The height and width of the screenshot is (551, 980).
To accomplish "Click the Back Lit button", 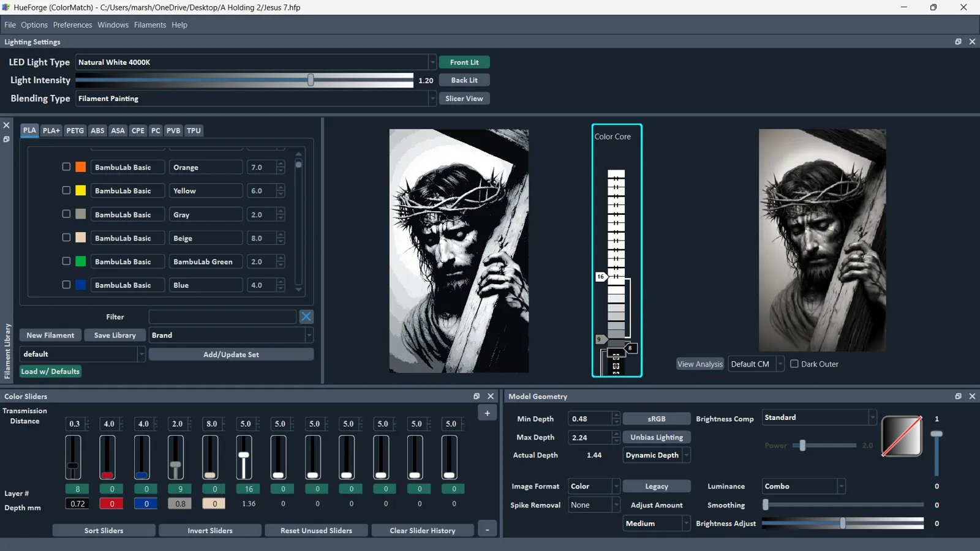I will click(x=464, y=80).
